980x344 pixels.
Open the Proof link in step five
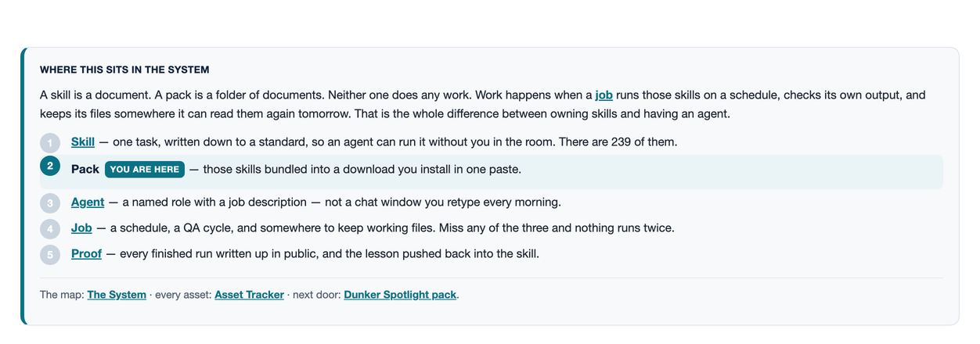pyautogui.click(x=86, y=254)
